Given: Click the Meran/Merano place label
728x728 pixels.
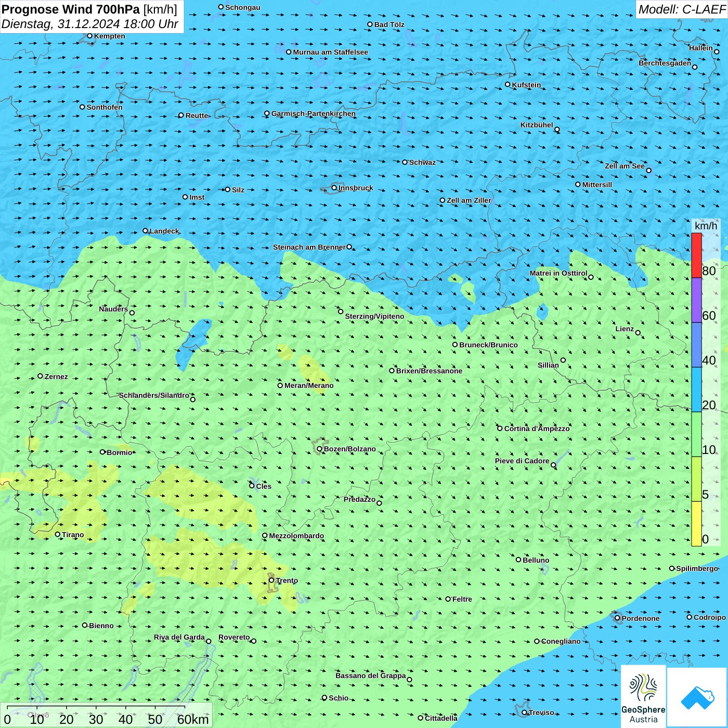Looking at the screenshot, I should [x=309, y=385].
